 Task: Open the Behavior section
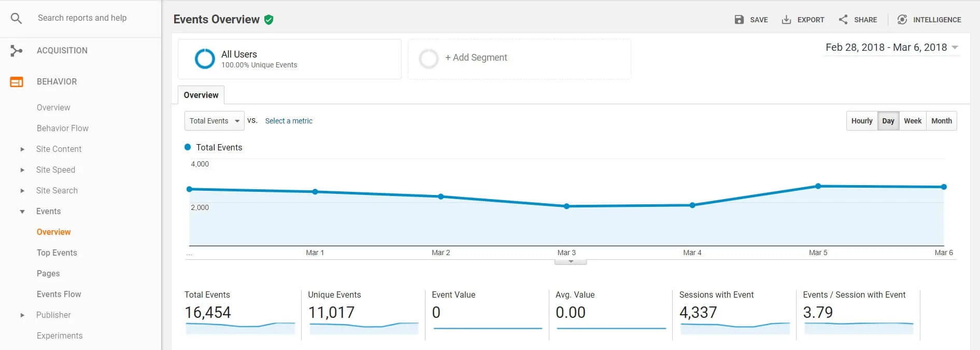[57, 82]
